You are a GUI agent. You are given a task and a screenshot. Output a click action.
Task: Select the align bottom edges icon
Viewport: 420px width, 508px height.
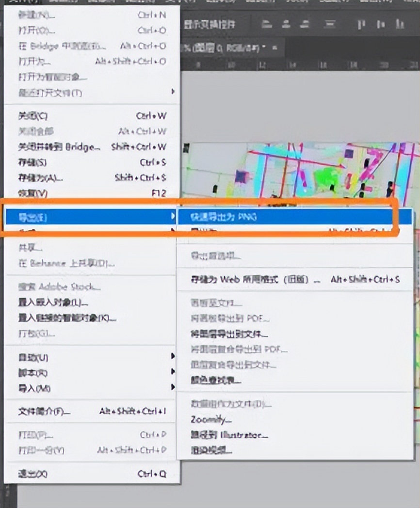coord(330,23)
